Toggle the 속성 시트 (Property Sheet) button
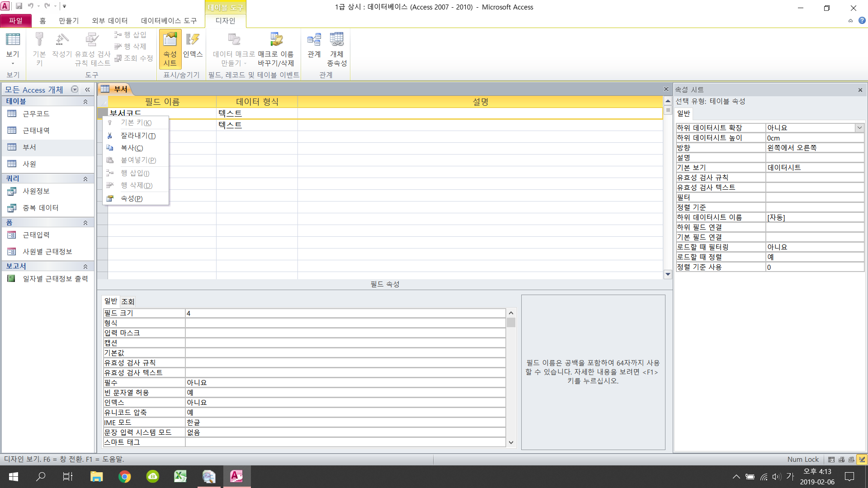This screenshot has width=868, height=488. tap(170, 49)
